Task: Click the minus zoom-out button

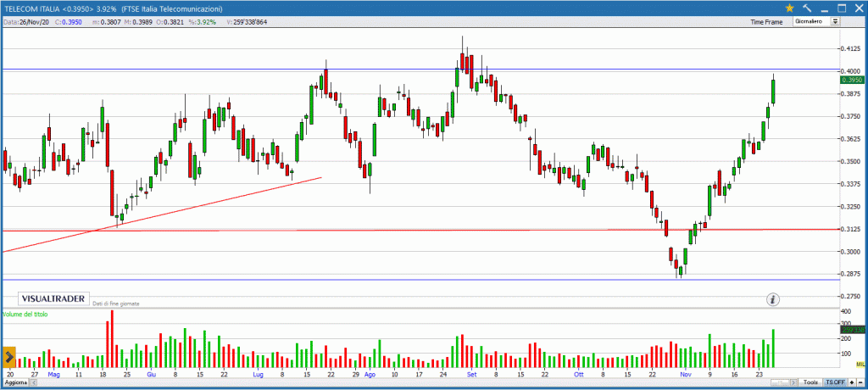Action: click(860, 382)
